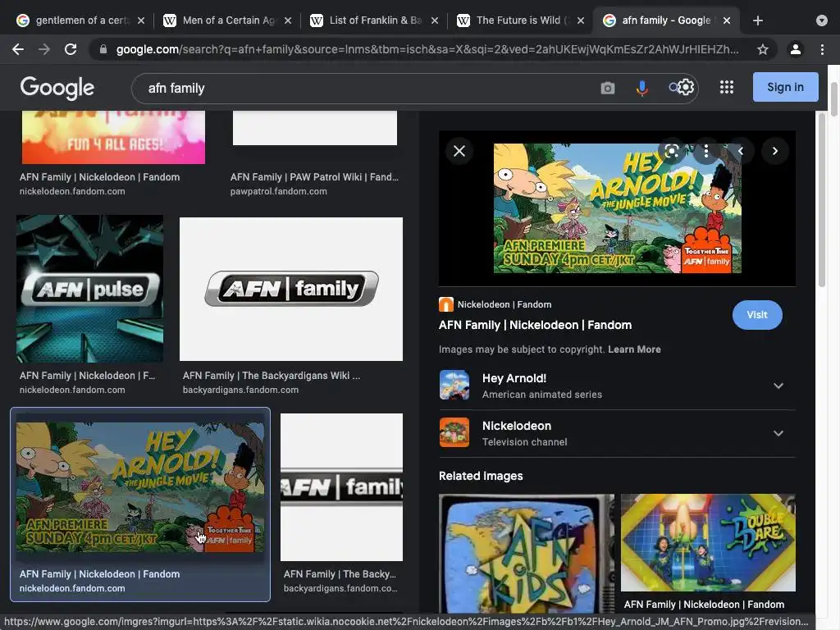Reload the current page

tap(71, 49)
